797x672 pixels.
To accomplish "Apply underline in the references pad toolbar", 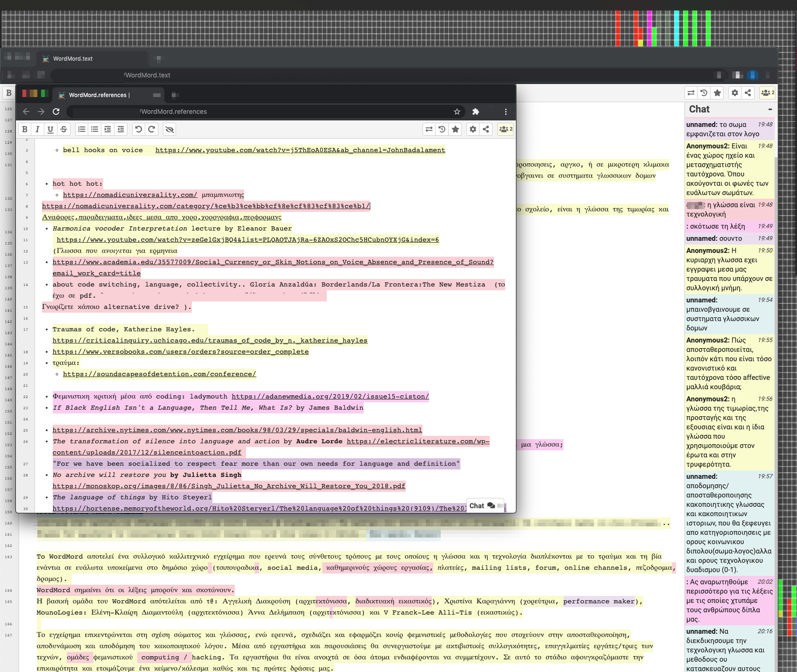I will (x=50, y=129).
